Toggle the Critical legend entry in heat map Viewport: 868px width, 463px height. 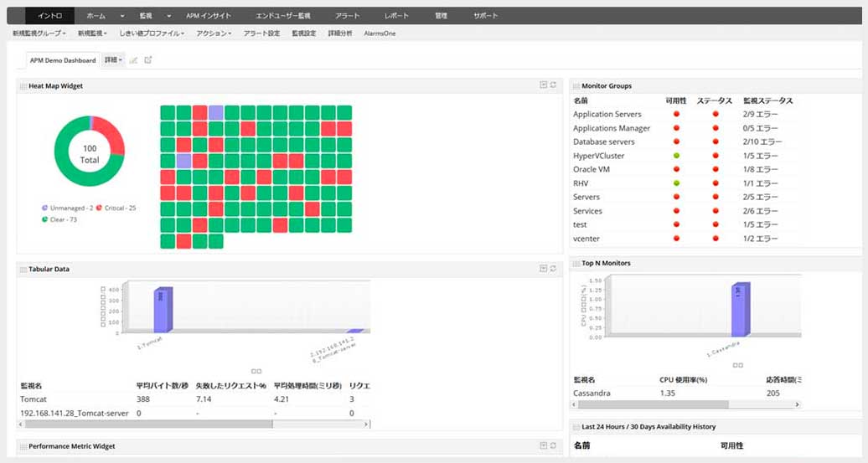[x=116, y=208]
